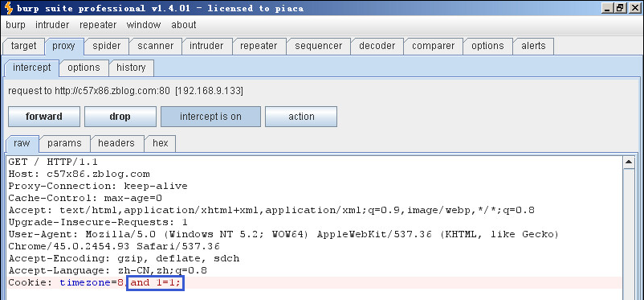644x300 pixels.
Task: Go to the intruder tool tab
Action: [x=206, y=46]
